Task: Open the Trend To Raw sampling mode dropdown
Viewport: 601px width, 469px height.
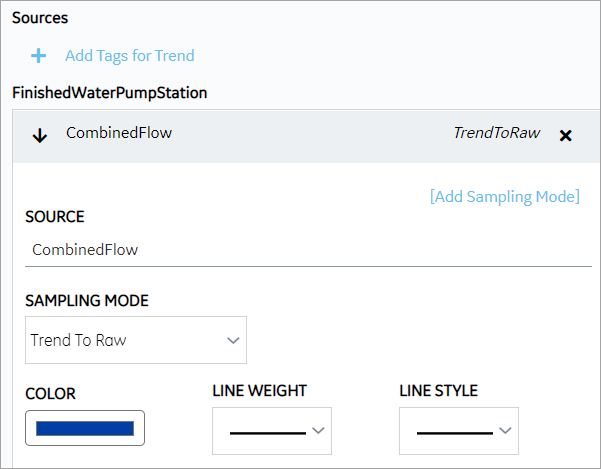Action: click(x=136, y=340)
